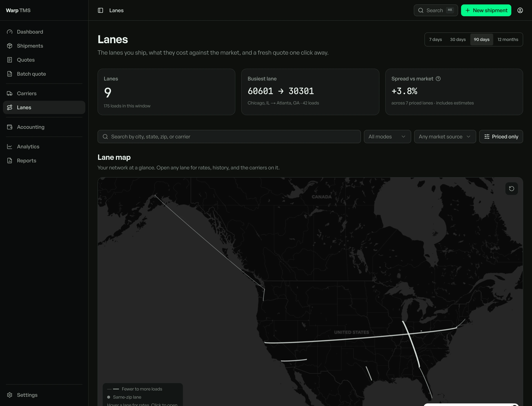Open the Any market source dropdown
The width and height of the screenshot is (532, 406).
click(445, 137)
